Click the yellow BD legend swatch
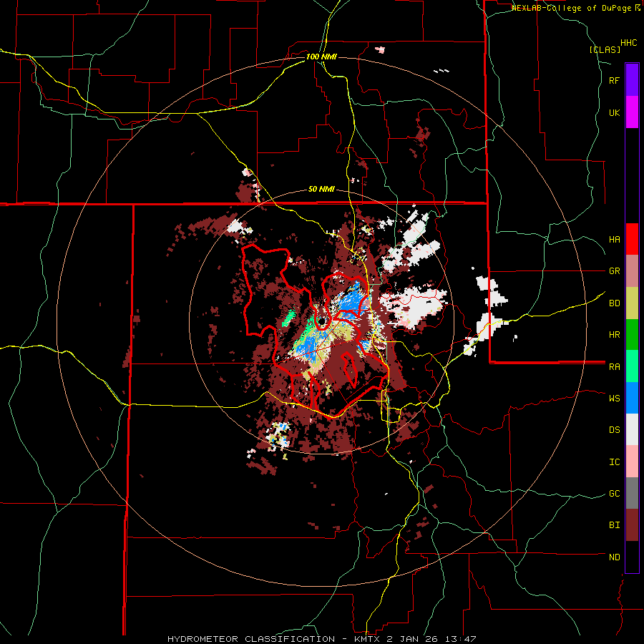 [x=632, y=303]
